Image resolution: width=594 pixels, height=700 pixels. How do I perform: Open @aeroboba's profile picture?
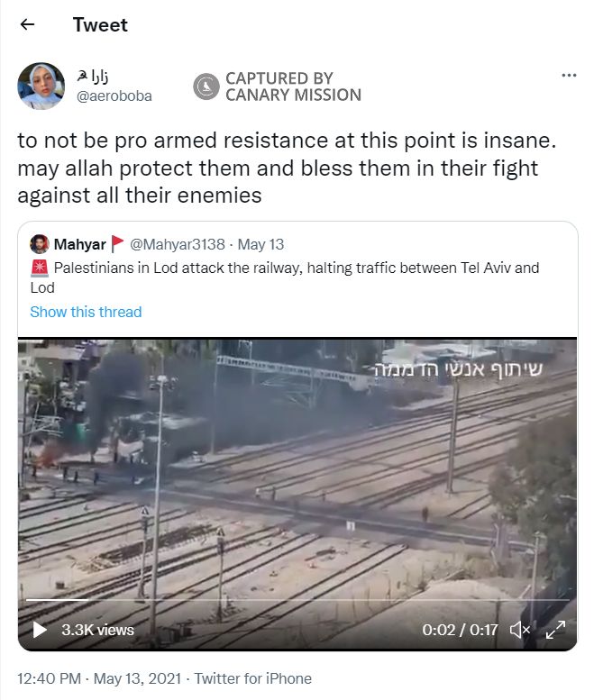(x=41, y=86)
